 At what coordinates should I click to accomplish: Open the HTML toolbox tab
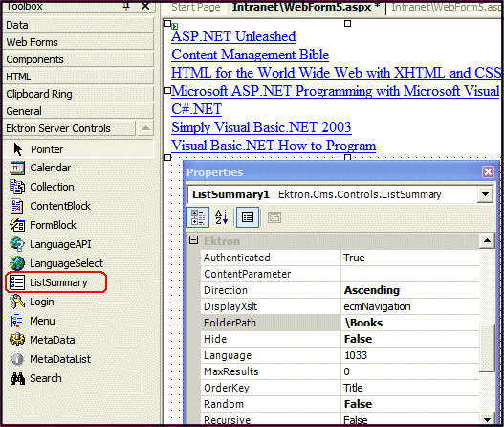coord(78,77)
